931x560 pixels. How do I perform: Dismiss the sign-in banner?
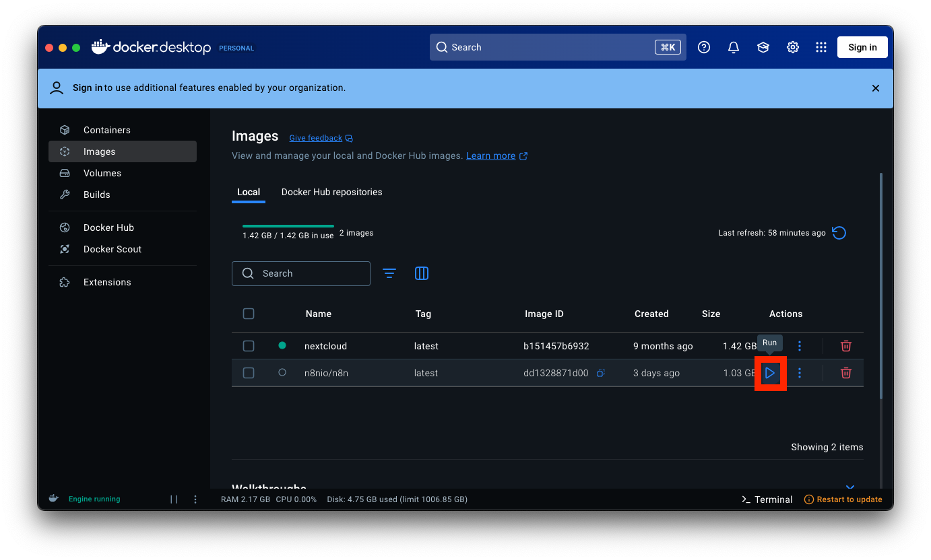coord(876,88)
